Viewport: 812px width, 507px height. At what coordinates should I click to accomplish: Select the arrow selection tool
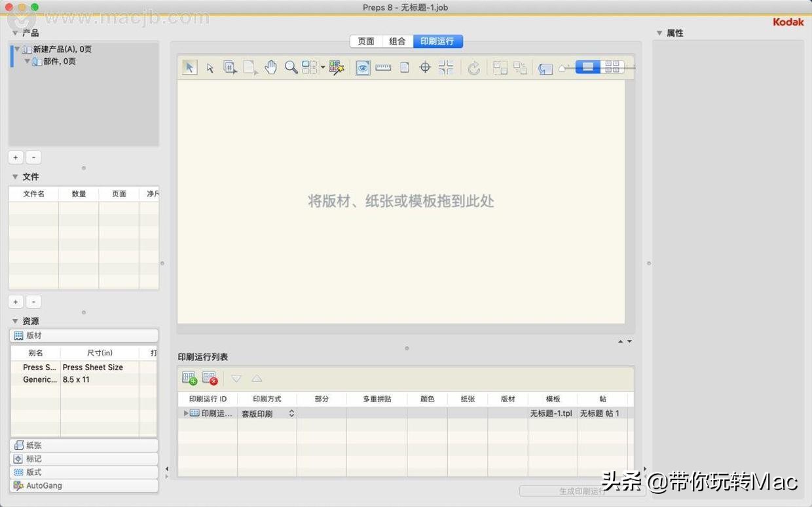[189, 67]
